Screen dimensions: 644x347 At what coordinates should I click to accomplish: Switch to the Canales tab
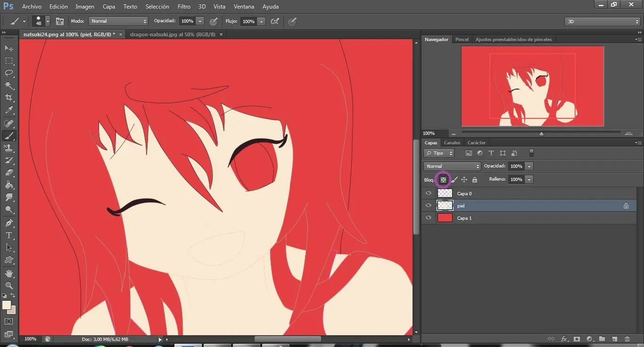[452, 142]
